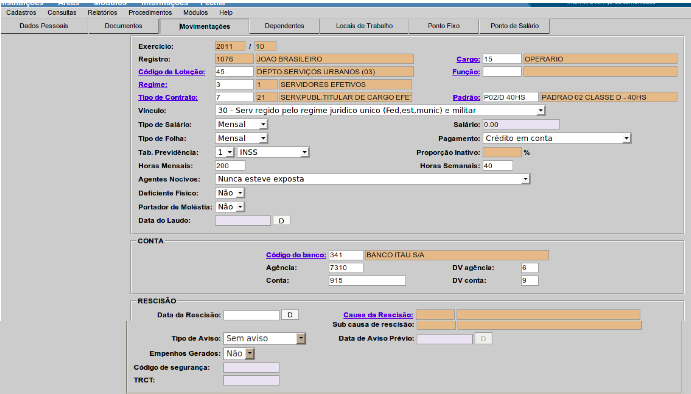Image resolution: width=691 pixels, height=394 pixels.
Task: Open the Empenhos Gerados dropdown
Action: [x=239, y=353]
